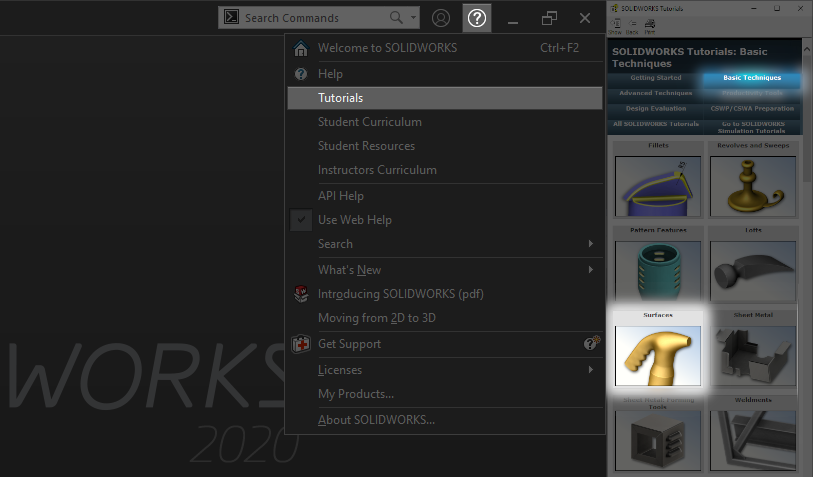Open About SOLIDWORKS... menu item
This screenshot has height=477, width=813.
point(445,420)
